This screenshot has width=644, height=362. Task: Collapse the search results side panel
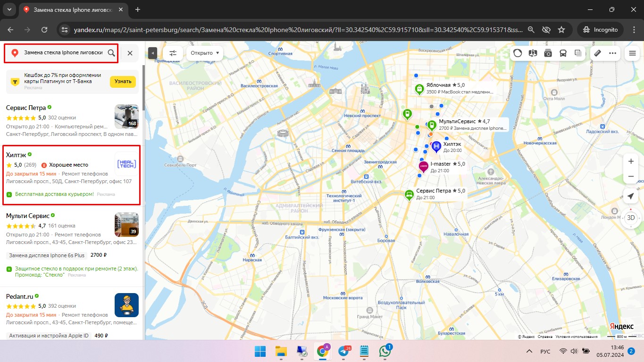click(x=152, y=53)
